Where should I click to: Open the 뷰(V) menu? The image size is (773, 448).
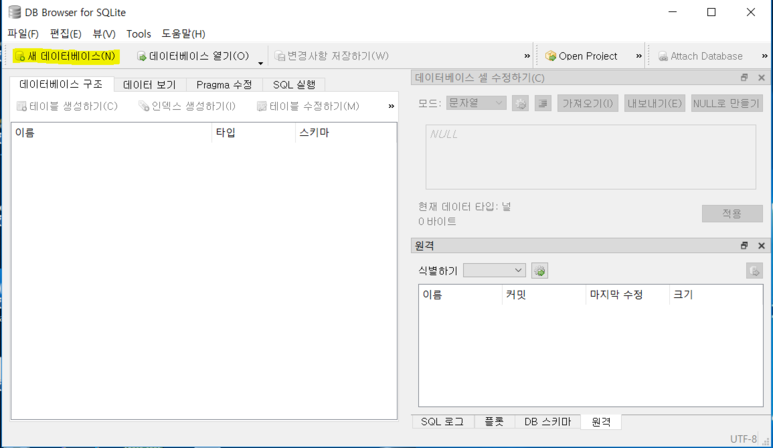104,34
